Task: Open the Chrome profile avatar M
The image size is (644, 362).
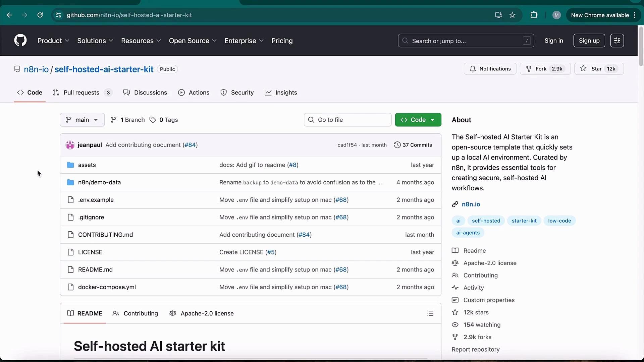Action: pyautogui.click(x=556, y=15)
